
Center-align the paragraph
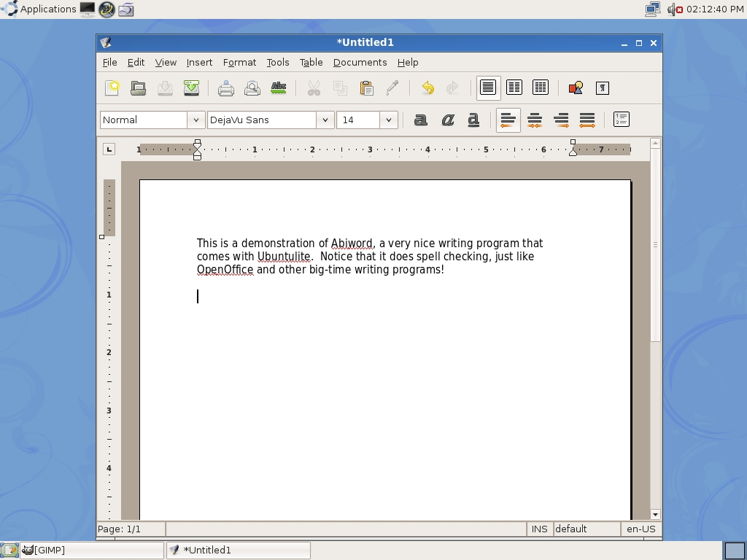pos(535,120)
